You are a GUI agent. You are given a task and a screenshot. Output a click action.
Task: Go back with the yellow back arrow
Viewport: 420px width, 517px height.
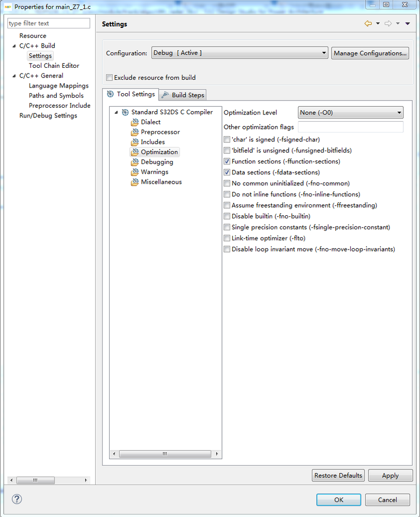coord(368,23)
